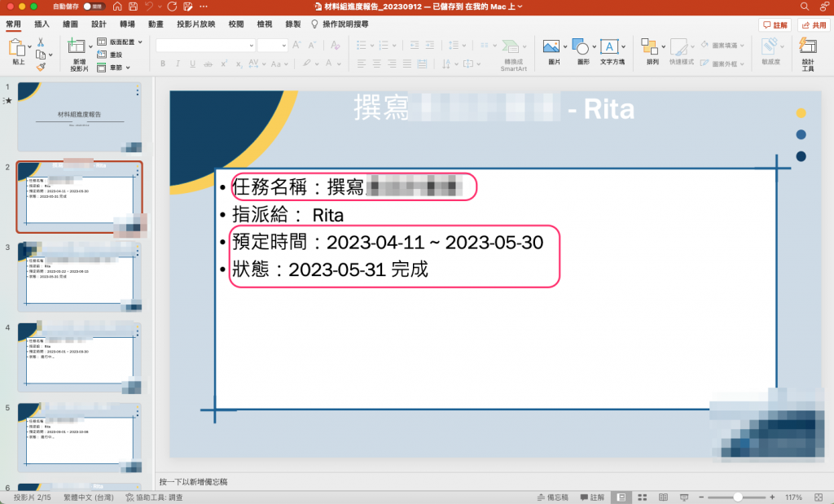Open the 校閱 ribbon tab
This screenshot has width=834, height=504.
(236, 24)
